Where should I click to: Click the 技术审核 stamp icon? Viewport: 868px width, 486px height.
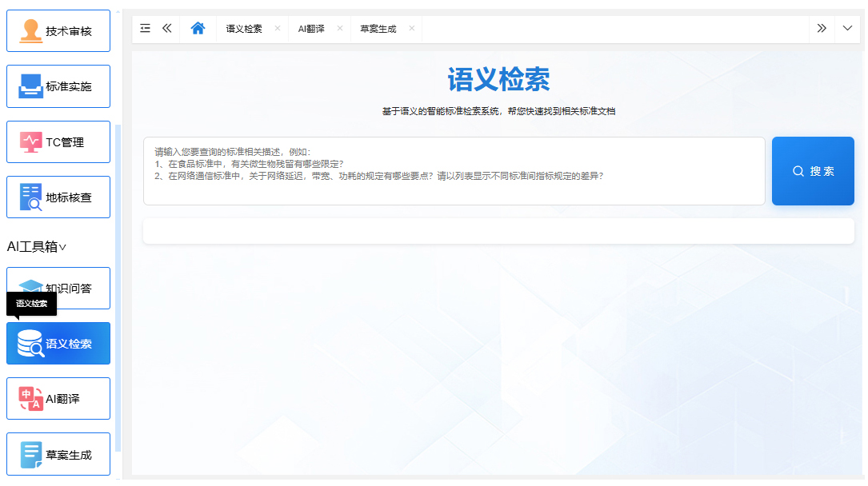pos(31,30)
